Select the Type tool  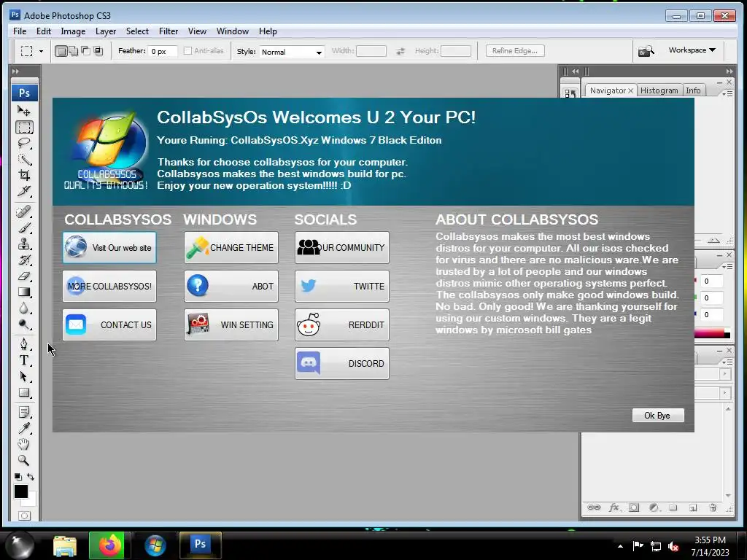24,360
